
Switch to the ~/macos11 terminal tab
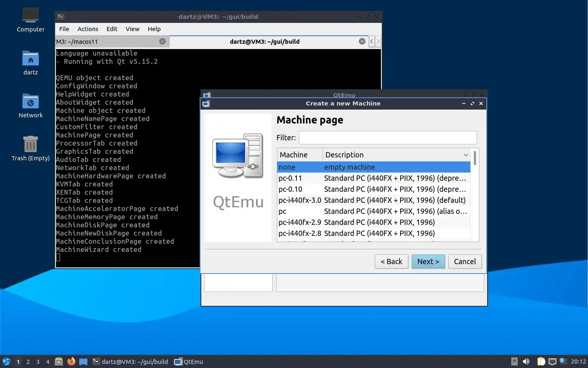pos(112,41)
